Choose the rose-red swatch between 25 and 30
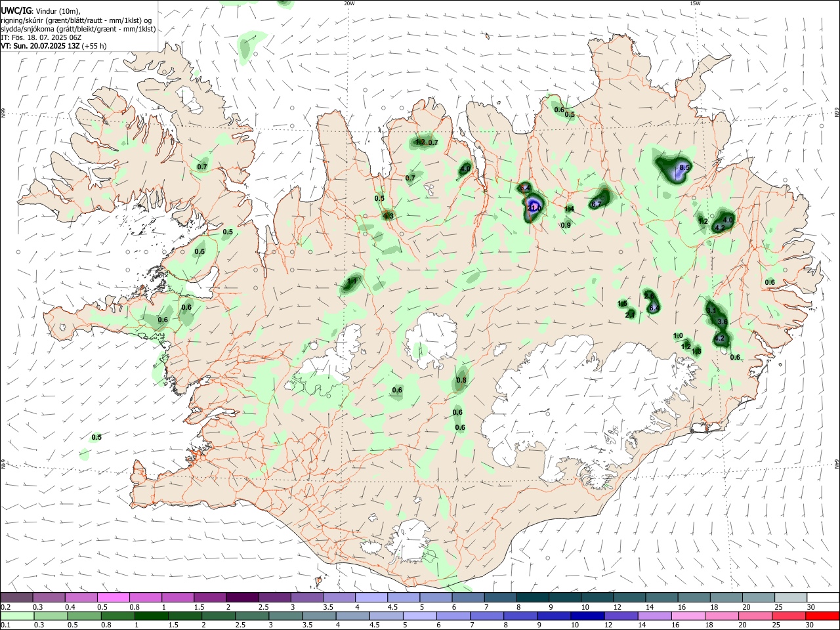Viewport: 840px width, 630px height. click(x=789, y=616)
